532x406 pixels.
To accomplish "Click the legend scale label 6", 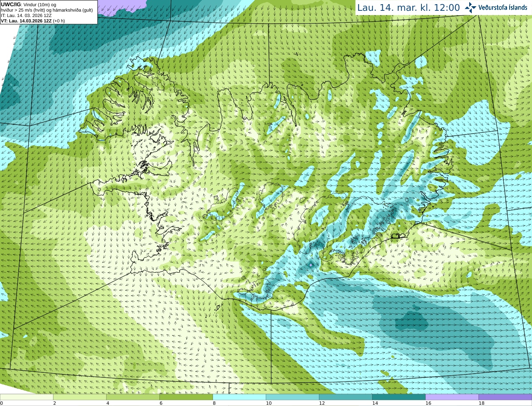I will [x=161, y=403].
